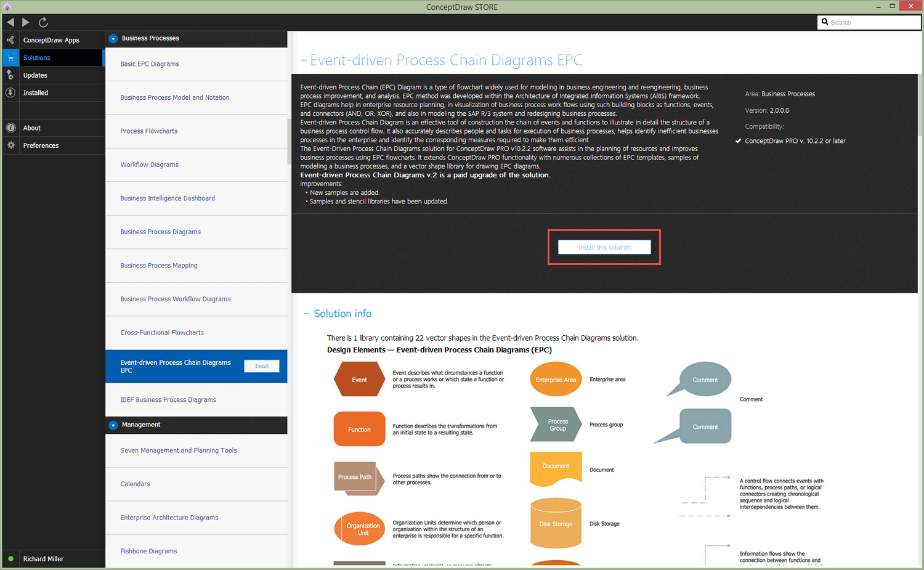
Task: Click the Installed download icon
Action: 10,92
